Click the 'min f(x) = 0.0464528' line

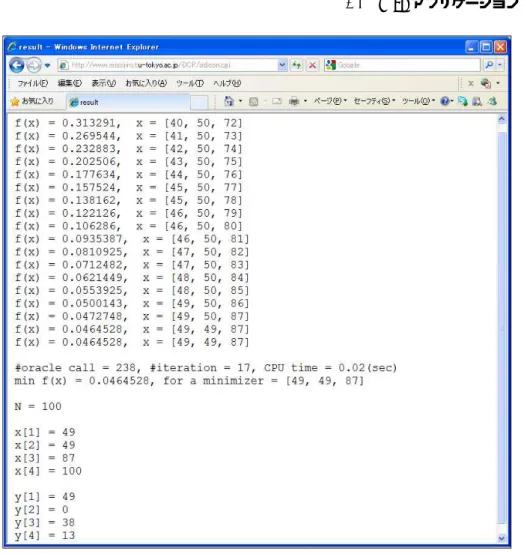point(189,381)
